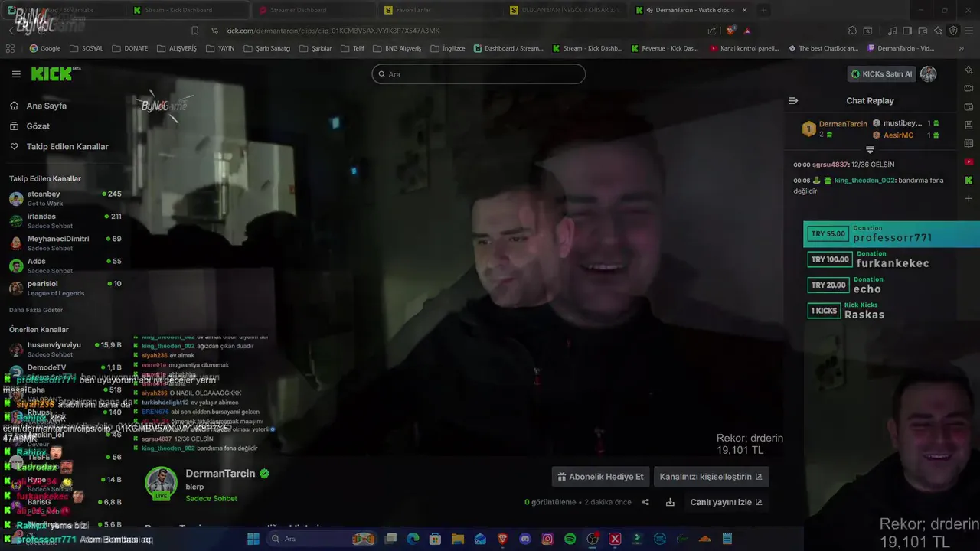
Task: Open Takip Edilen Kanallar
Action: tap(67, 146)
